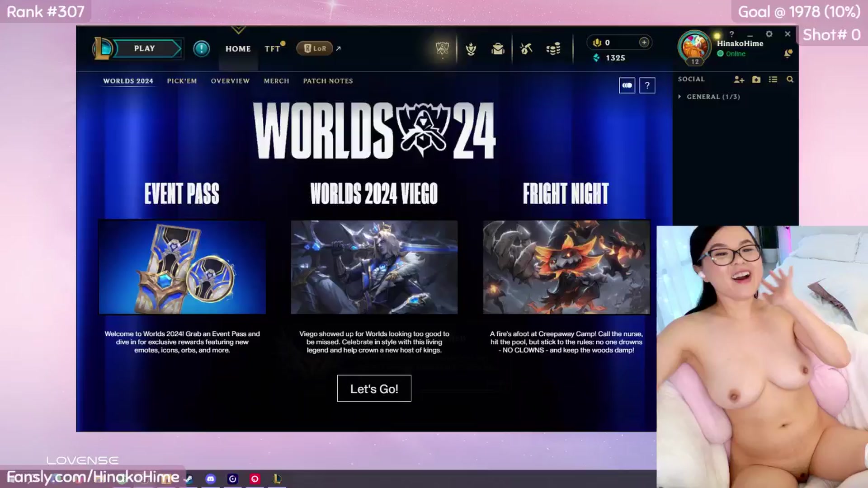
Task: Open the notifications bell icon
Action: (788, 54)
